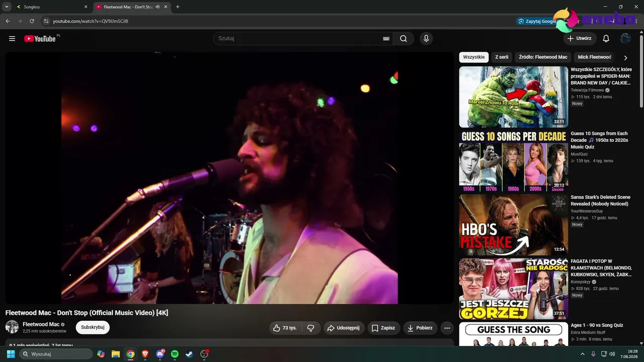Open more actions three-dot menu
Image resolution: width=644 pixels, height=362 pixels.
click(x=447, y=328)
